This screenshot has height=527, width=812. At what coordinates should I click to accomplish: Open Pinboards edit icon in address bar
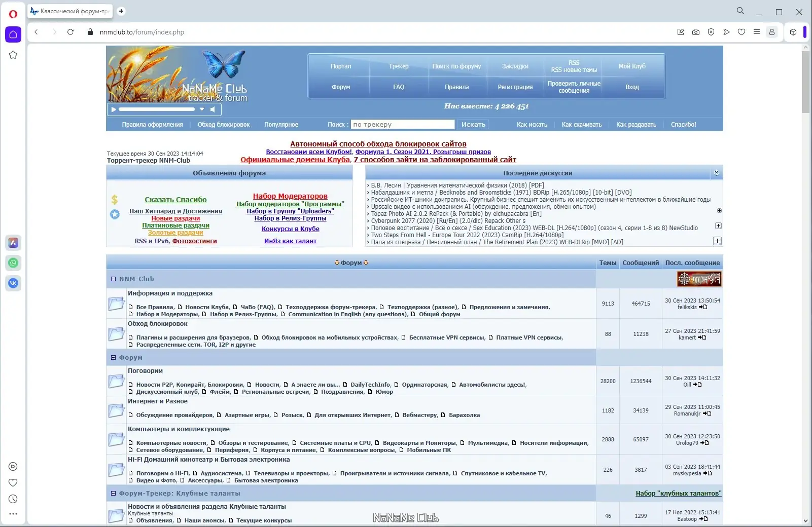point(681,32)
